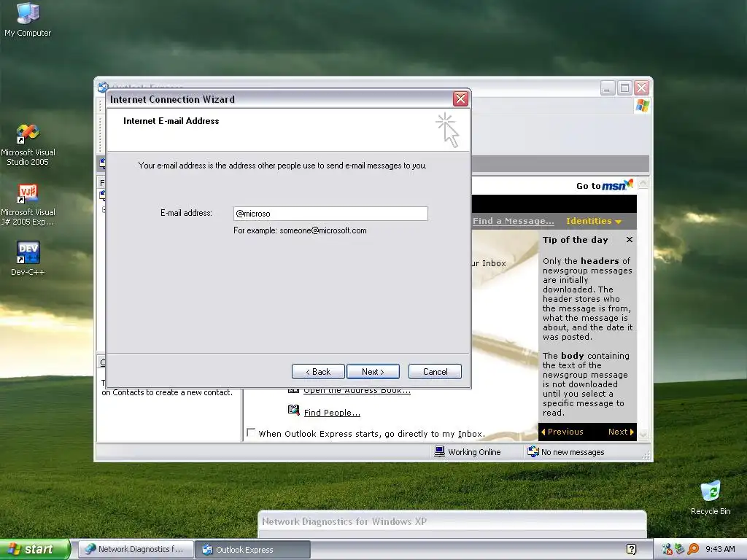Click the E-mail address input field
The width and height of the screenshot is (747, 560).
point(330,214)
